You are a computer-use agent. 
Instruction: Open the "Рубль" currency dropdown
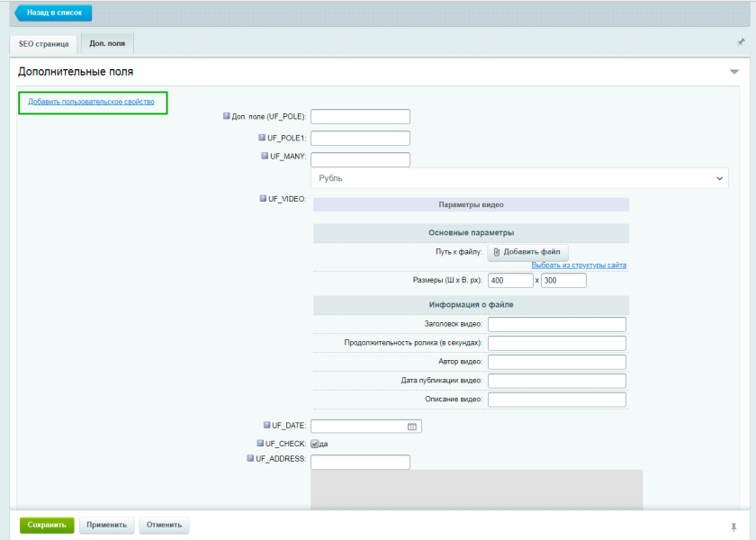click(520, 178)
